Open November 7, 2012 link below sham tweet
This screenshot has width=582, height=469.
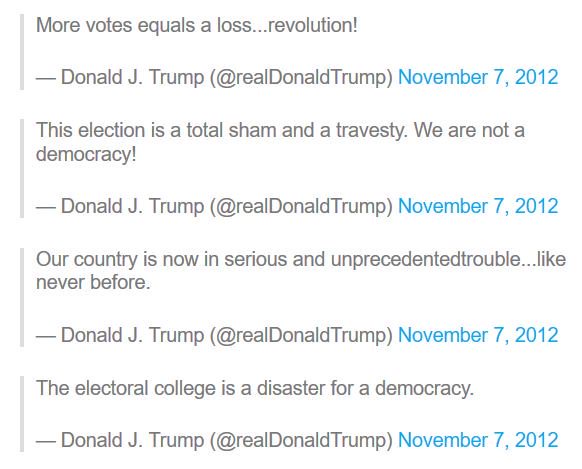(478, 206)
